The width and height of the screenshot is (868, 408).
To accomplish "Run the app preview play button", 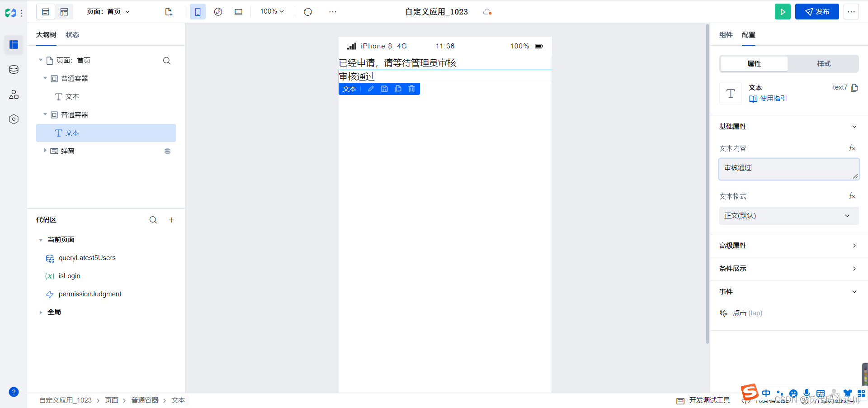I will (x=783, y=12).
